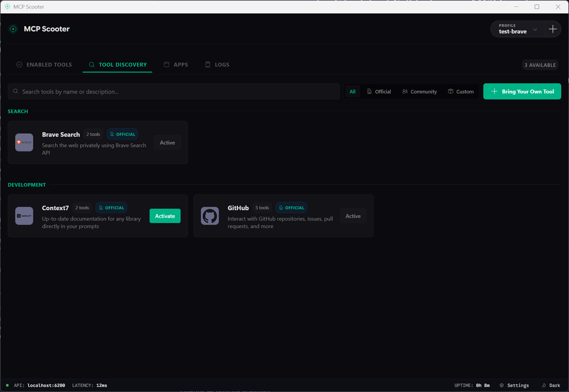Click the Active button for Brave Search
The height and width of the screenshot is (392, 569).
(167, 142)
